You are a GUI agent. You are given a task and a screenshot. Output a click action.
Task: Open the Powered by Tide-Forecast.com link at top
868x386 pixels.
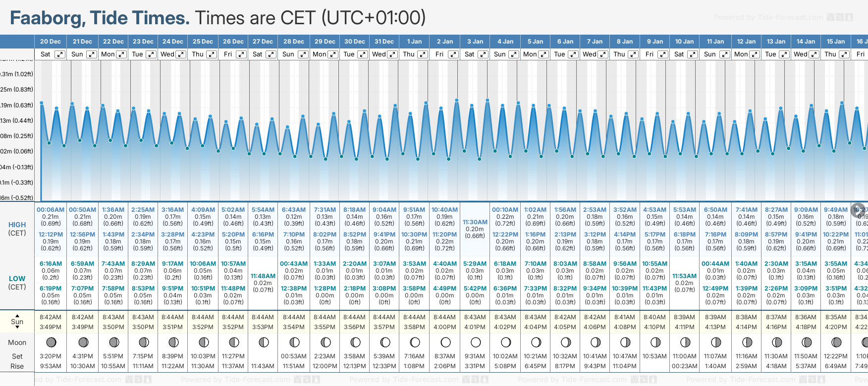click(768, 17)
